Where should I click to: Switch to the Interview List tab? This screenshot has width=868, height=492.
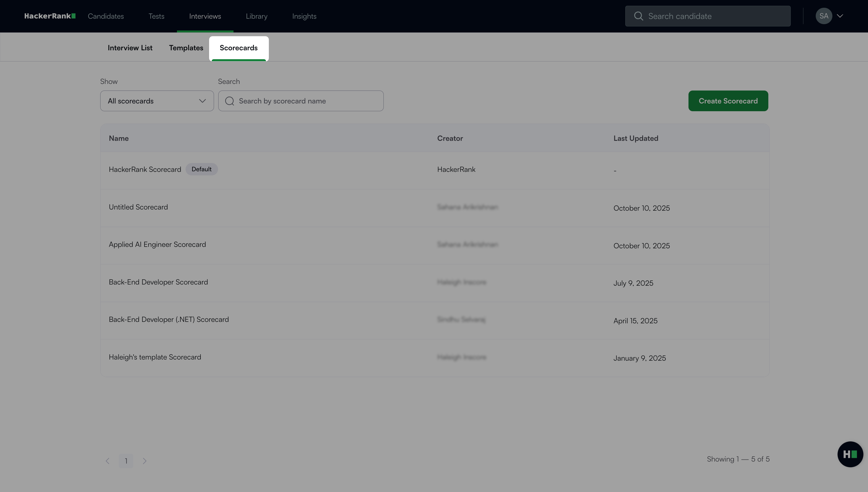pyautogui.click(x=130, y=48)
